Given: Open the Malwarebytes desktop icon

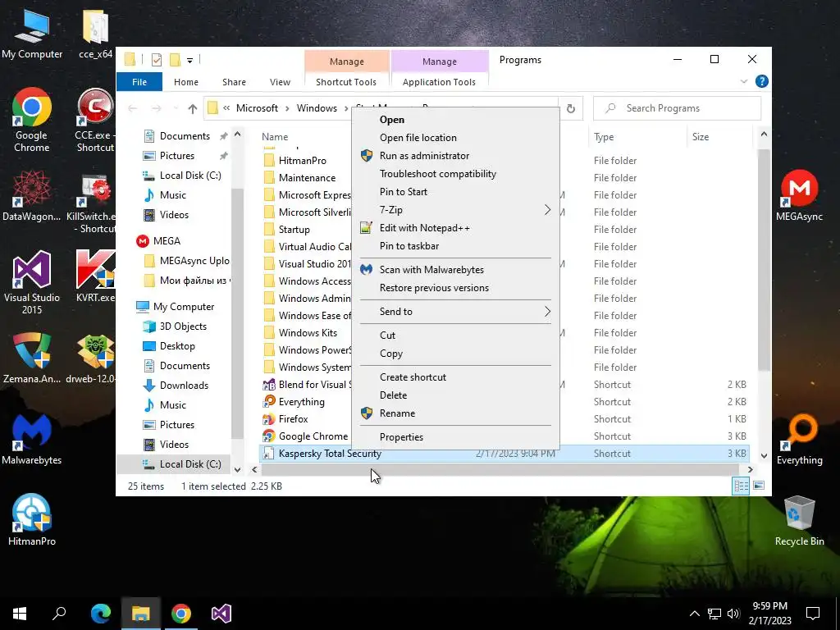Looking at the screenshot, I should click(32, 440).
